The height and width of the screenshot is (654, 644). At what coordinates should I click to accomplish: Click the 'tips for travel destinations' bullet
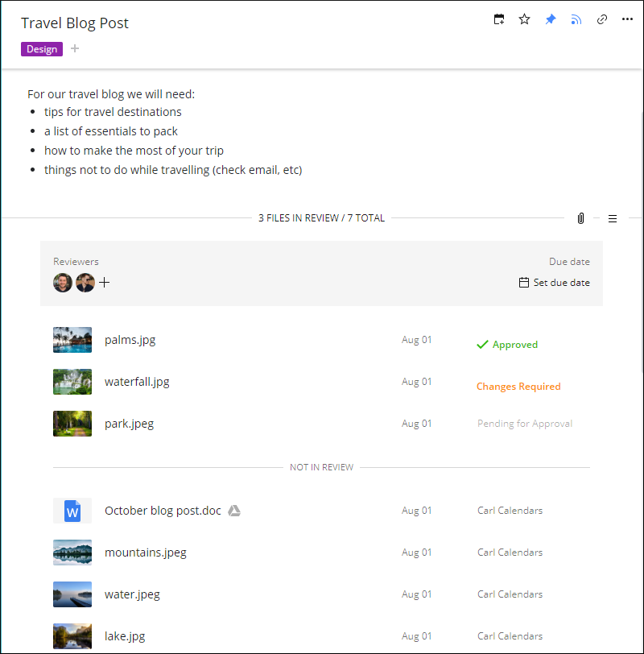tap(113, 112)
